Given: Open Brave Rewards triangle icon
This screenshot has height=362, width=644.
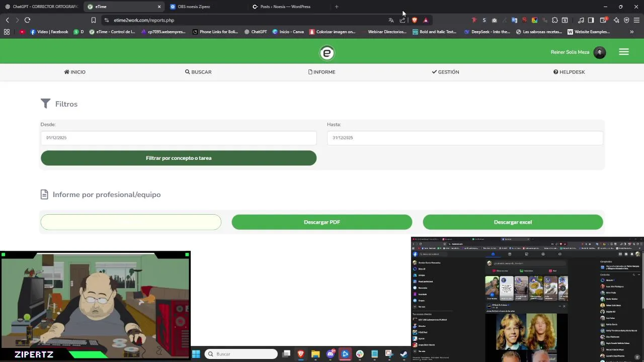Looking at the screenshot, I should click(x=426, y=20).
